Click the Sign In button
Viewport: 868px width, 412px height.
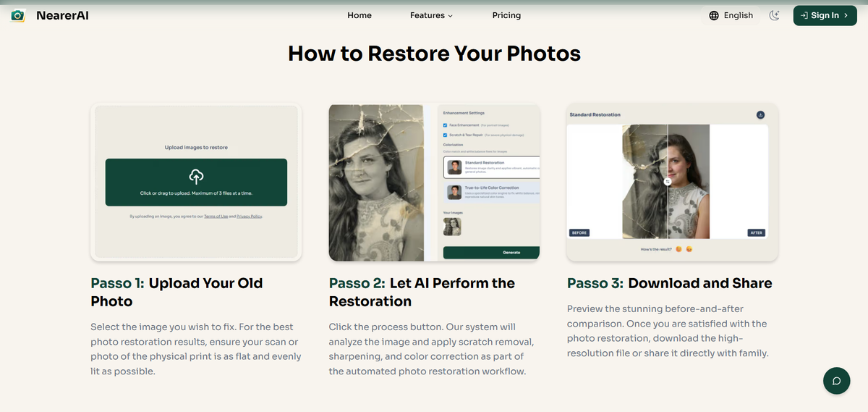[825, 15]
